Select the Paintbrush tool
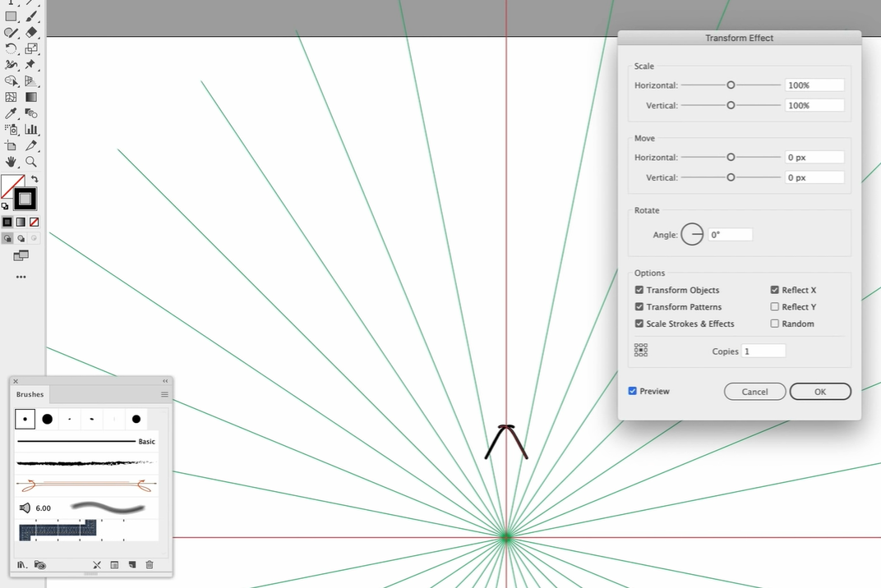The image size is (881, 588). tap(30, 16)
